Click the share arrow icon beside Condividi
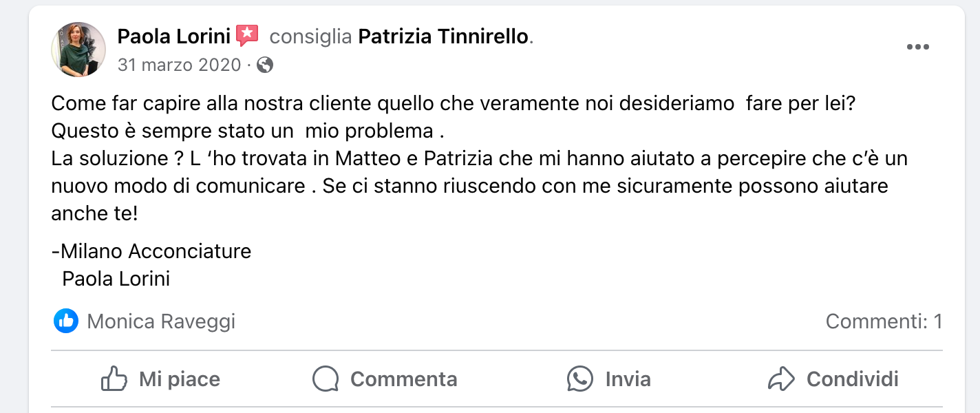The height and width of the screenshot is (413, 980). tap(781, 379)
